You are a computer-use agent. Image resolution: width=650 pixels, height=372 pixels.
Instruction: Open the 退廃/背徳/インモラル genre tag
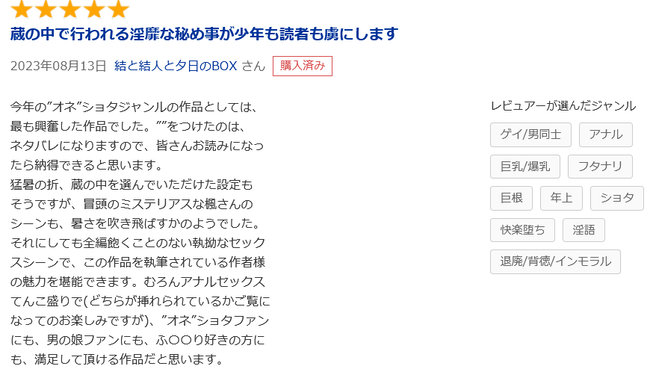click(x=555, y=262)
